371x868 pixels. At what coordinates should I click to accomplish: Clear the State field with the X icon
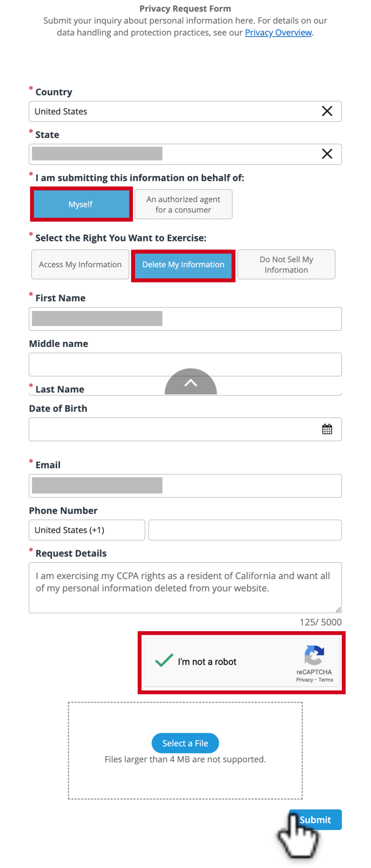click(x=327, y=154)
